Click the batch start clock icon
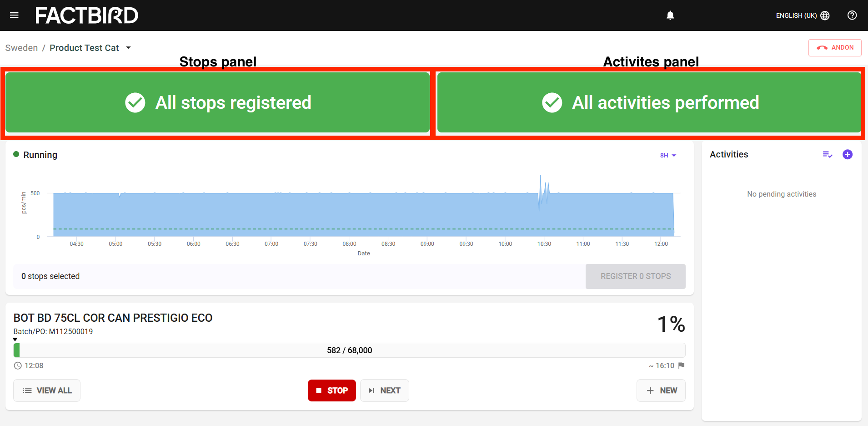The height and width of the screenshot is (426, 868). point(18,365)
